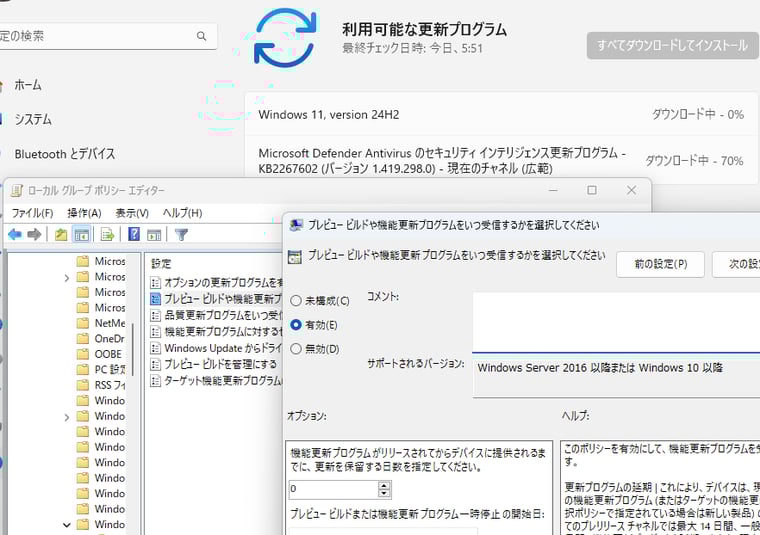Click the OOBE folder icon in tree
The image size is (760, 535).
click(83, 354)
